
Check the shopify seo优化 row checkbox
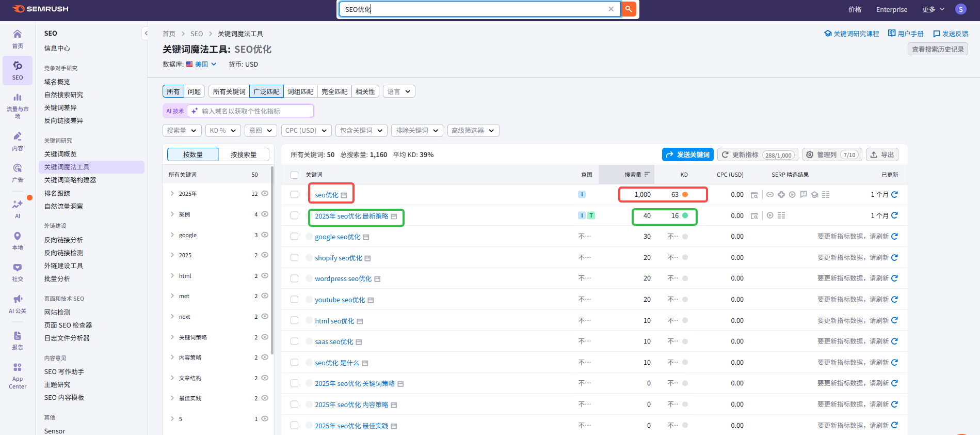[294, 257]
